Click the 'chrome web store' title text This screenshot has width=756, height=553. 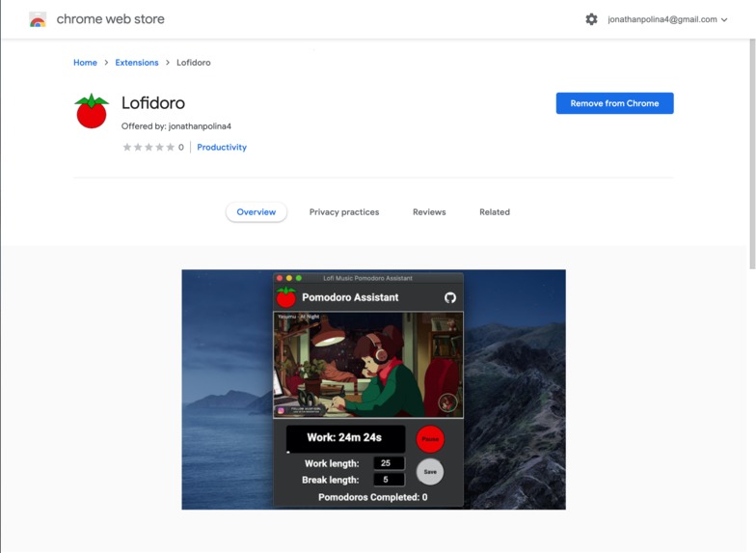pyautogui.click(x=110, y=19)
